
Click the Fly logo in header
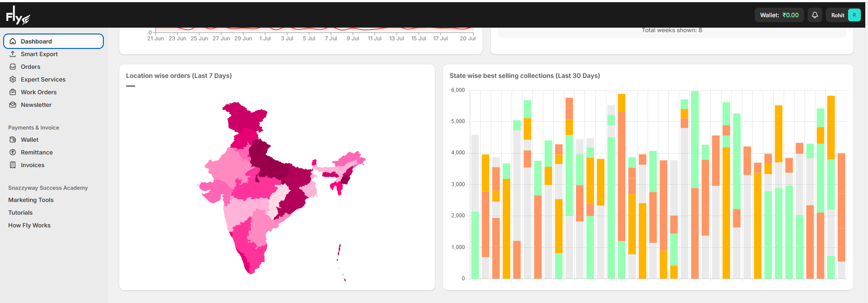(18, 15)
